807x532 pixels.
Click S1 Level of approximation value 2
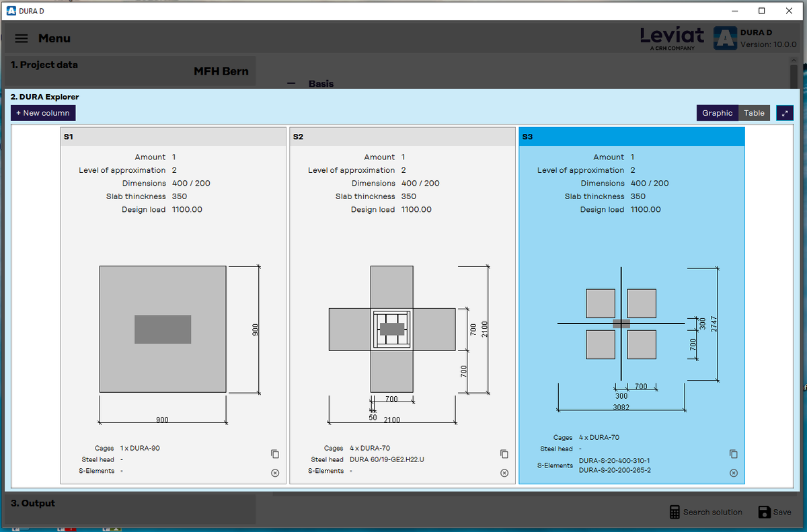point(174,170)
